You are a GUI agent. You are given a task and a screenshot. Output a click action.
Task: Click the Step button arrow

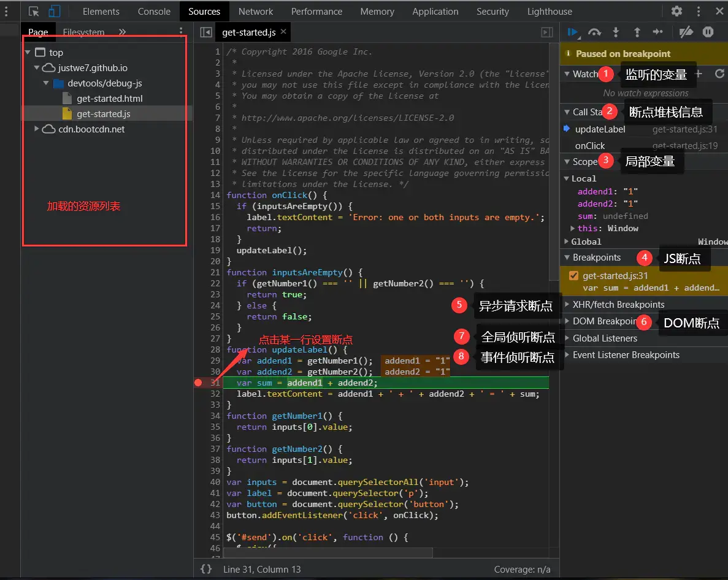coord(658,32)
